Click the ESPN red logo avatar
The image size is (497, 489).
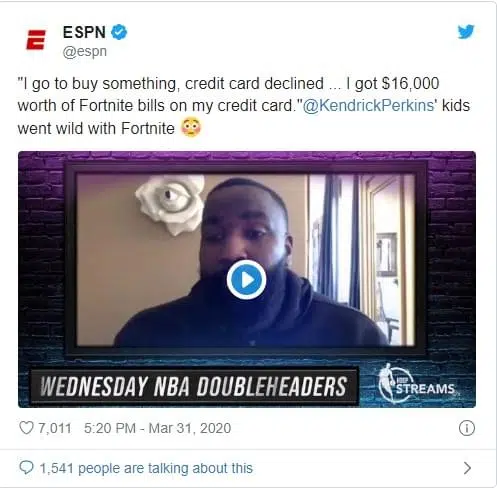(x=36, y=40)
